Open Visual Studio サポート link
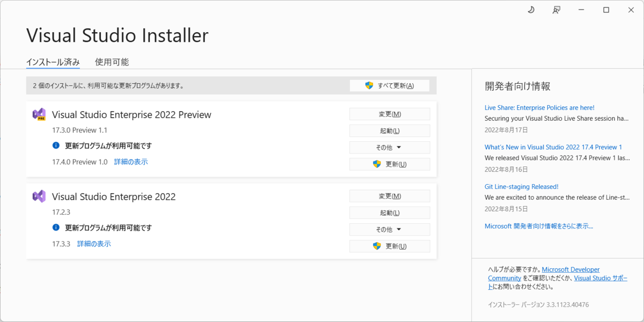 pyautogui.click(x=601, y=278)
